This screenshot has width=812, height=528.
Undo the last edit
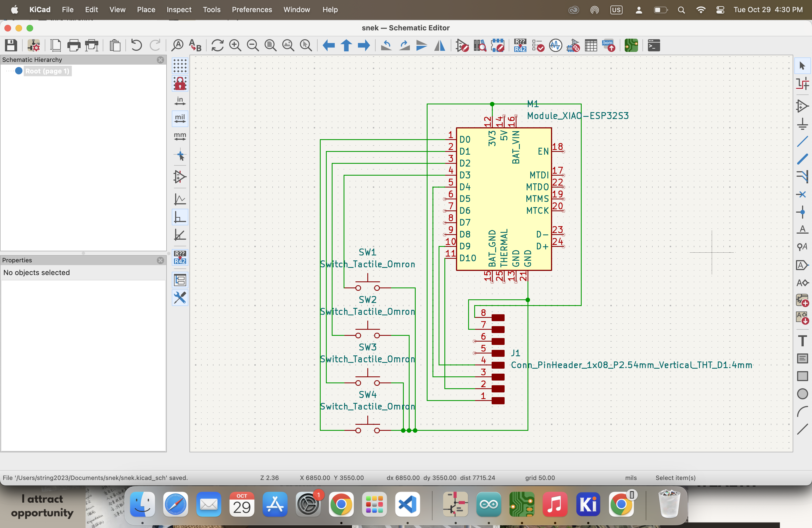[136, 45]
